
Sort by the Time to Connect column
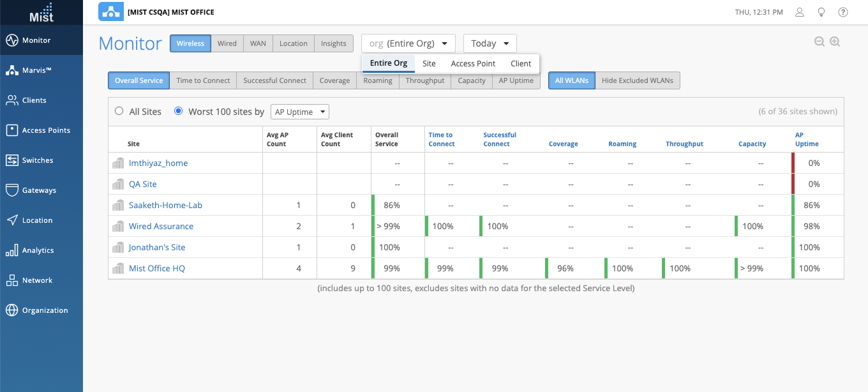(441, 139)
